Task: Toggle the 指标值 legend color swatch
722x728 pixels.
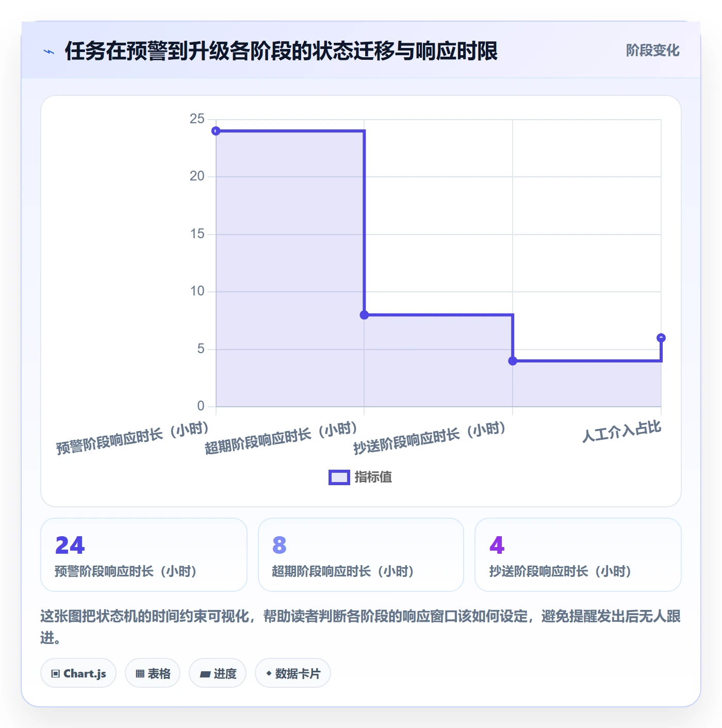Action: pos(339,477)
